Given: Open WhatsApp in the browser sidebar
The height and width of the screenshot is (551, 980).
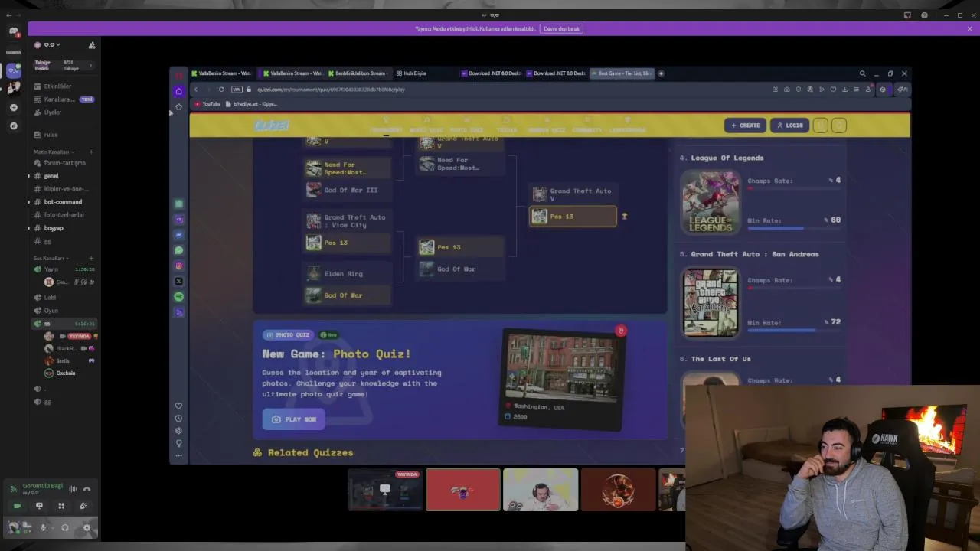Looking at the screenshot, I should tap(178, 250).
